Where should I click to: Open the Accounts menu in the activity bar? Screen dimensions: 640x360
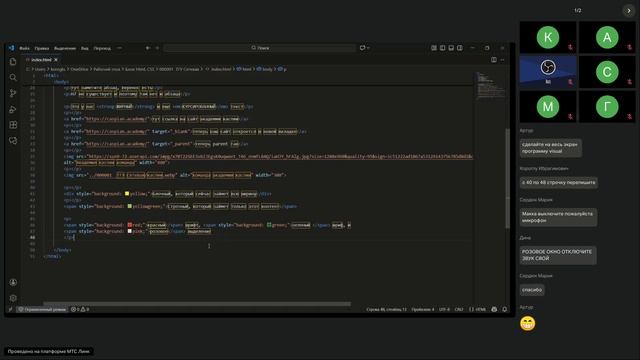13,282
